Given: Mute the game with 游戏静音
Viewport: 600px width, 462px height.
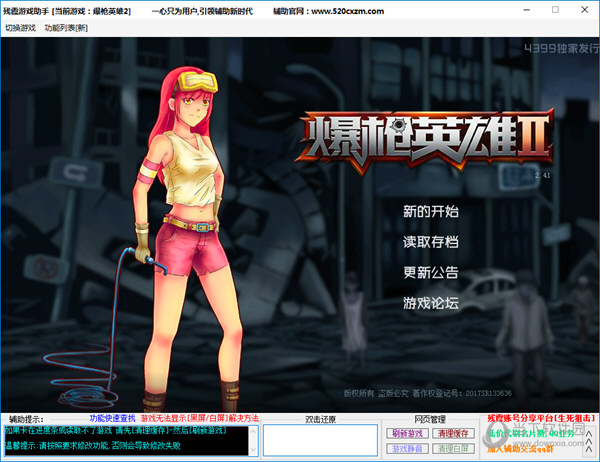Looking at the screenshot, I should coord(408,449).
